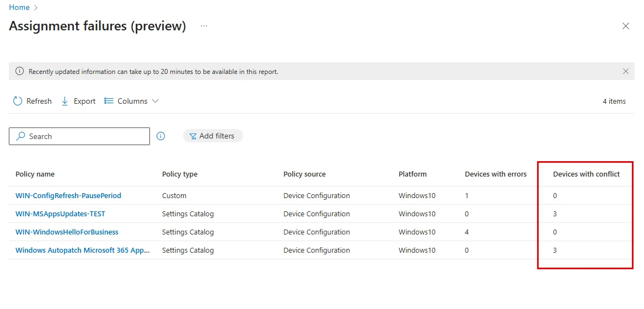Click conflict count 3 in WIN-MSAppsUpdates-TEST row
The height and width of the screenshot is (309, 644).
(x=555, y=214)
